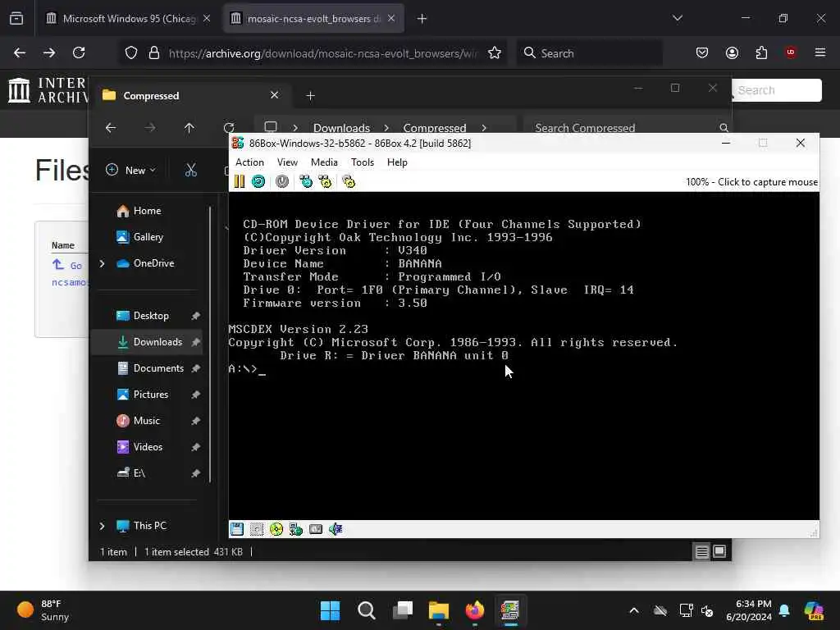The image size is (840, 630).
Task: Switch File Explorer to large icons view
Action: (x=719, y=551)
